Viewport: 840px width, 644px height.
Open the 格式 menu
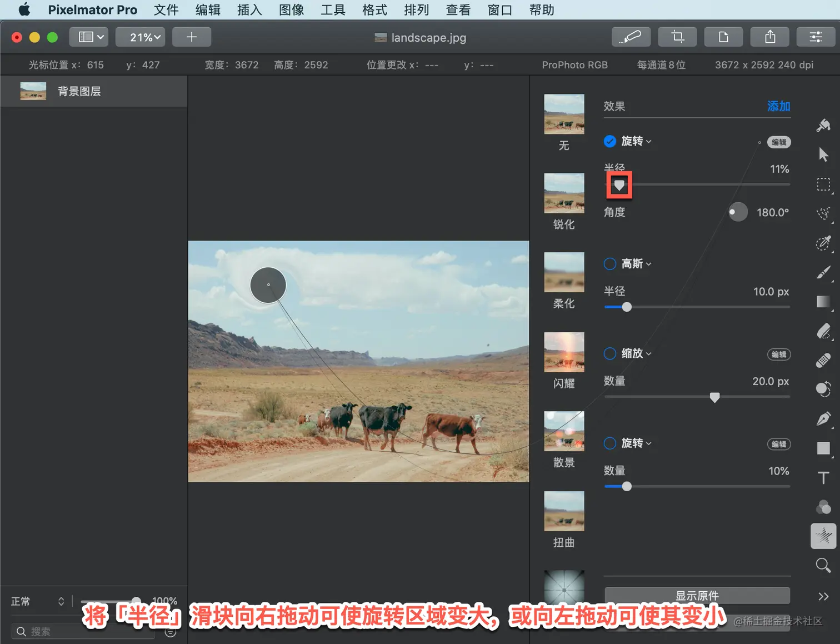click(374, 9)
